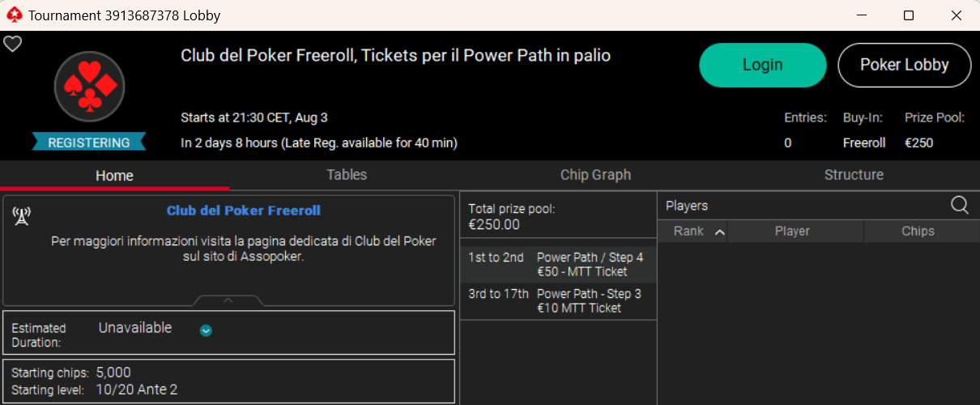The height and width of the screenshot is (405, 980).
Task: Click the green Login button
Action: [763, 65]
